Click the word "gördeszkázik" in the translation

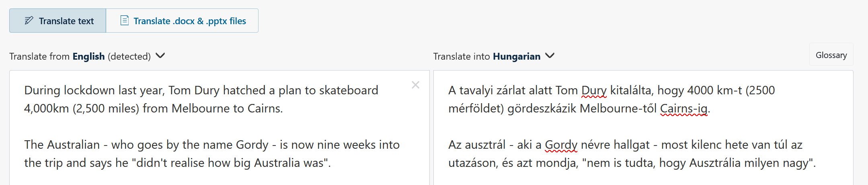[542, 108]
